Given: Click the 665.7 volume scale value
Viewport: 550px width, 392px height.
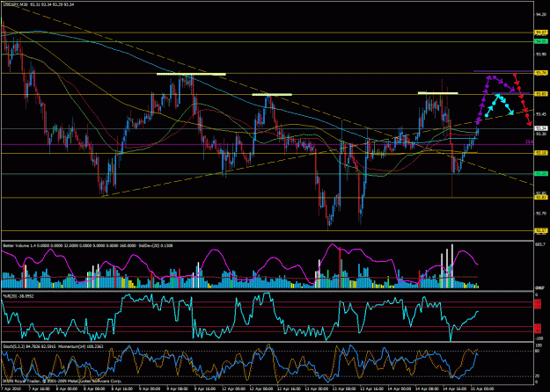Looking at the screenshot, I should pyautogui.click(x=540, y=243).
